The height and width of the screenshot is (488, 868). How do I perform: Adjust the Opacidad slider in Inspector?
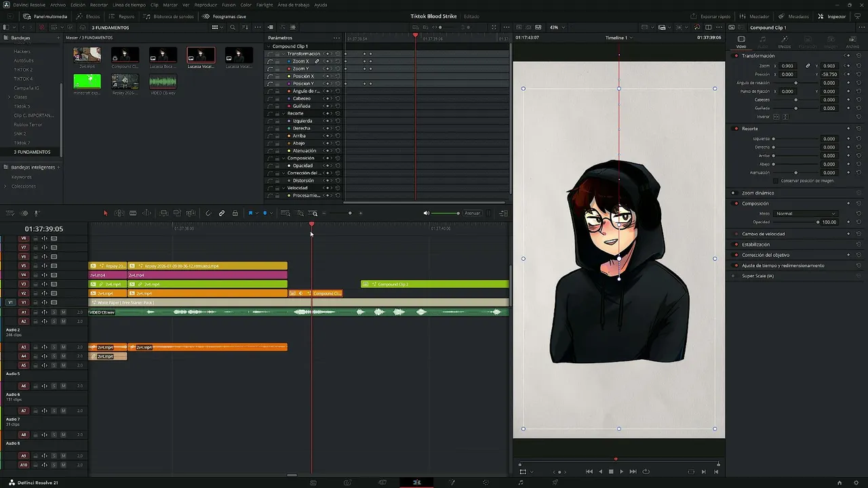coord(796,222)
